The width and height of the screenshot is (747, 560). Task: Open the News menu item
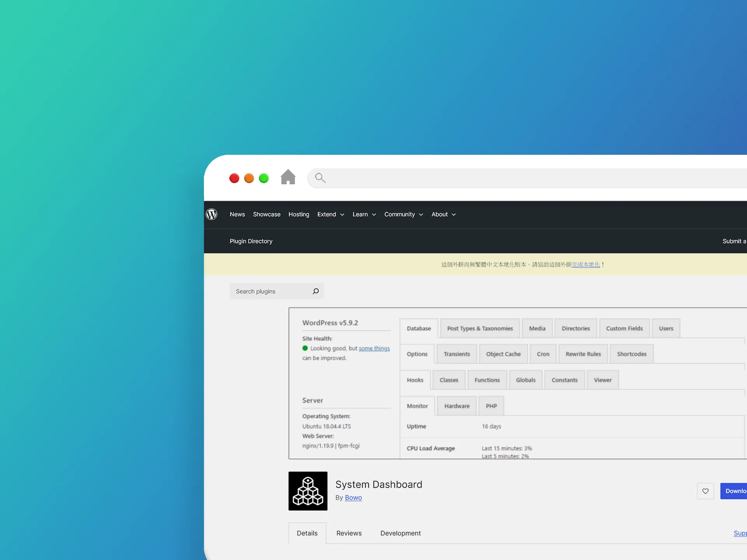pyautogui.click(x=237, y=214)
